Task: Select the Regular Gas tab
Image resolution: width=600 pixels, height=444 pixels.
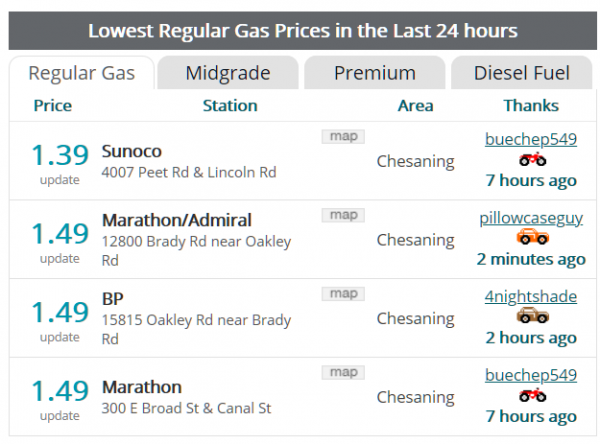Action: coord(82,73)
